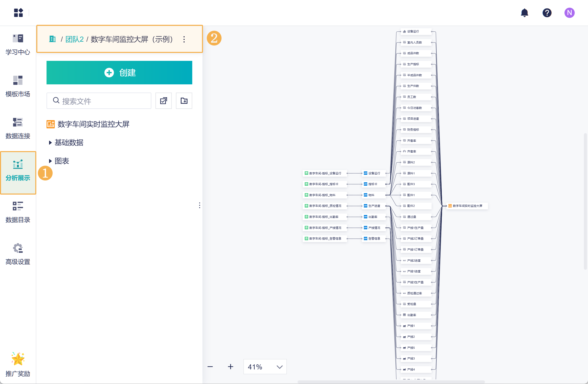Open the 学习中心 sidebar item
This screenshot has height=384, width=588.
(x=18, y=44)
